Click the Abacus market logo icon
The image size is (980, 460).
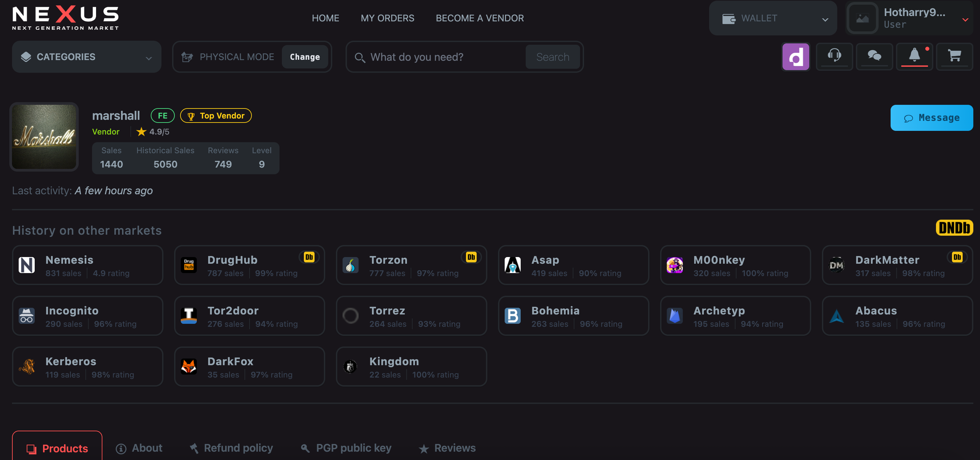[837, 316]
